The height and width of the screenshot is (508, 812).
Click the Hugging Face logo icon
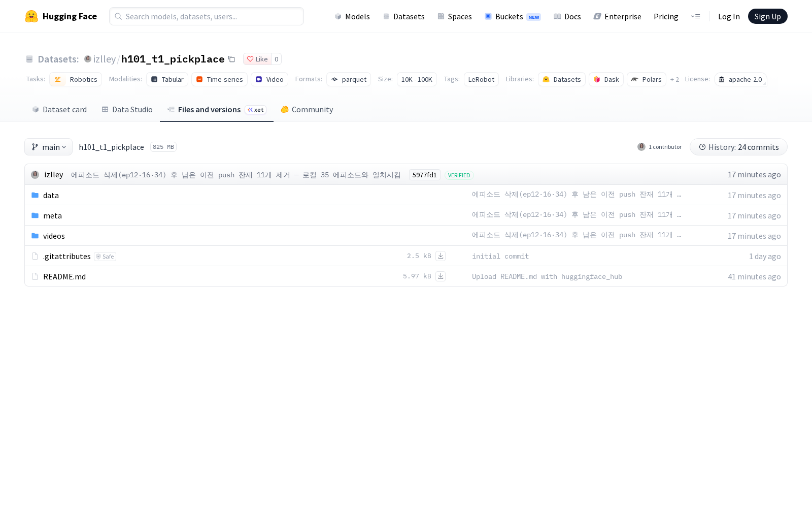pos(31,16)
